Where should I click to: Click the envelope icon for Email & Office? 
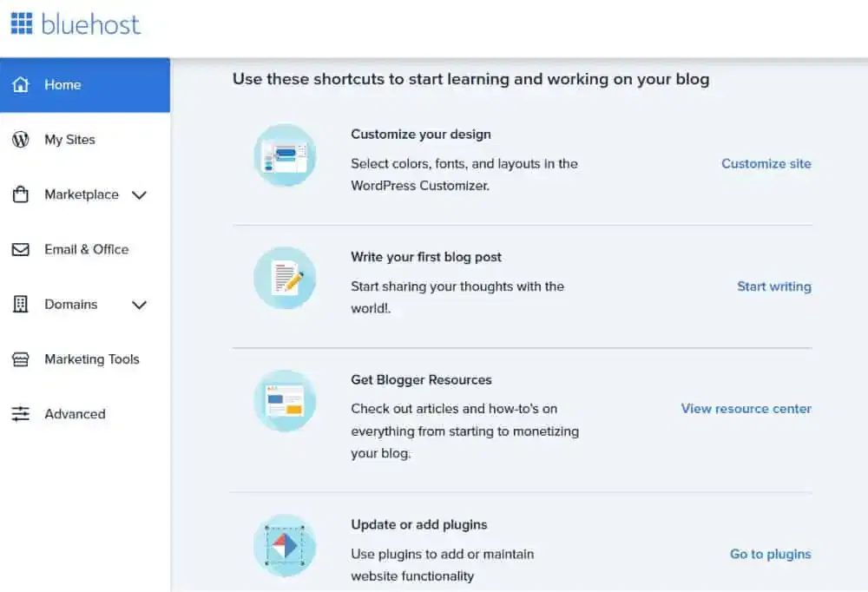pyautogui.click(x=21, y=249)
